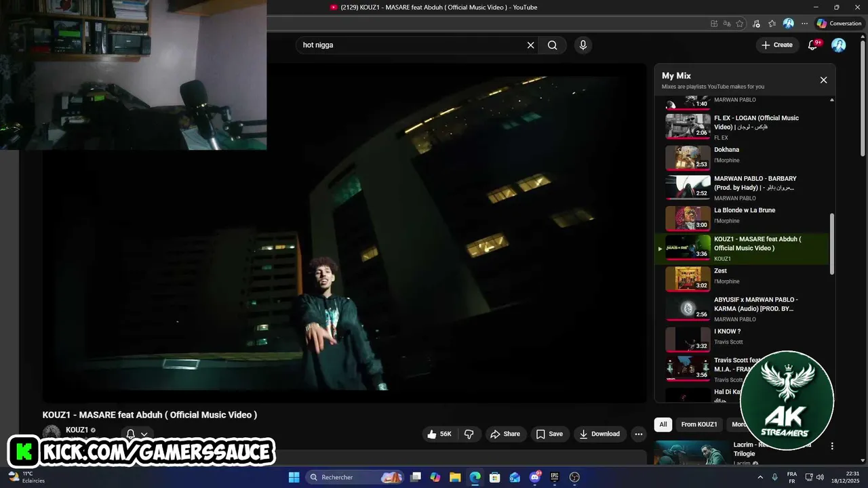Click the tray microphone icon

pyautogui.click(x=774, y=477)
